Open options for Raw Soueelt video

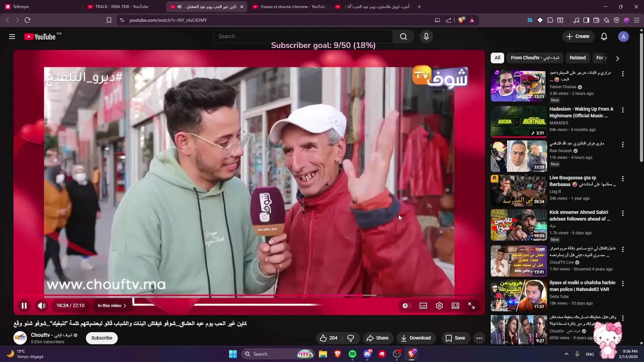(x=622, y=144)
